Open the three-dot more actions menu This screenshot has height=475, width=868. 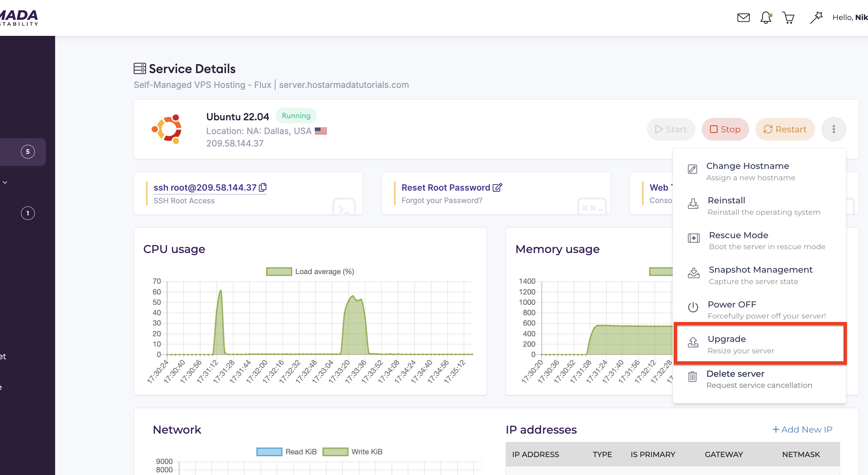(x=834, y=129)
